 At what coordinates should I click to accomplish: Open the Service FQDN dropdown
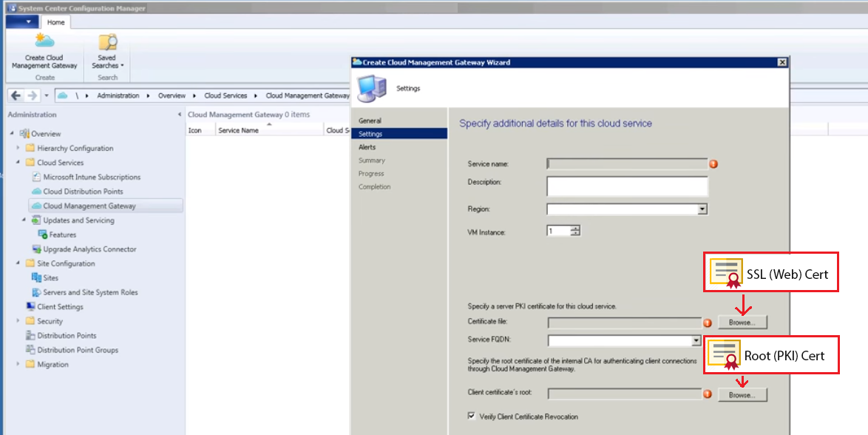[696, 340]
